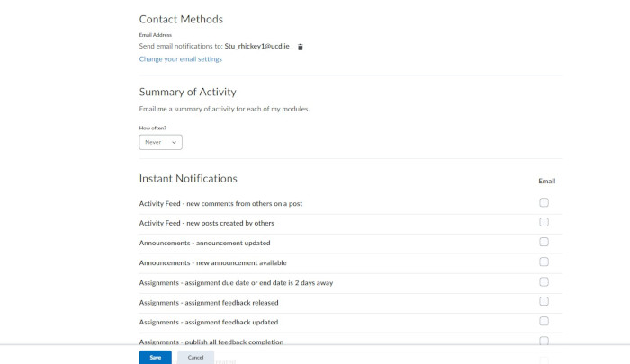Check the announcement updated email box
This screenshot has height=364, width=630.
pos(544,243)
